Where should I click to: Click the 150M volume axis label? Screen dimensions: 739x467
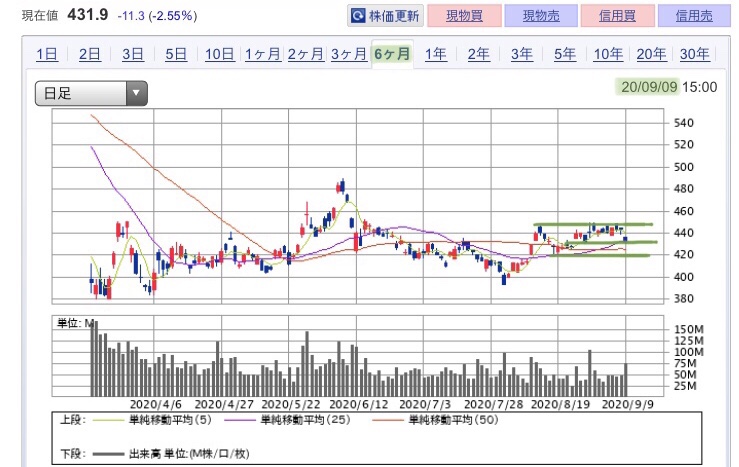click(x=689, y=329)
